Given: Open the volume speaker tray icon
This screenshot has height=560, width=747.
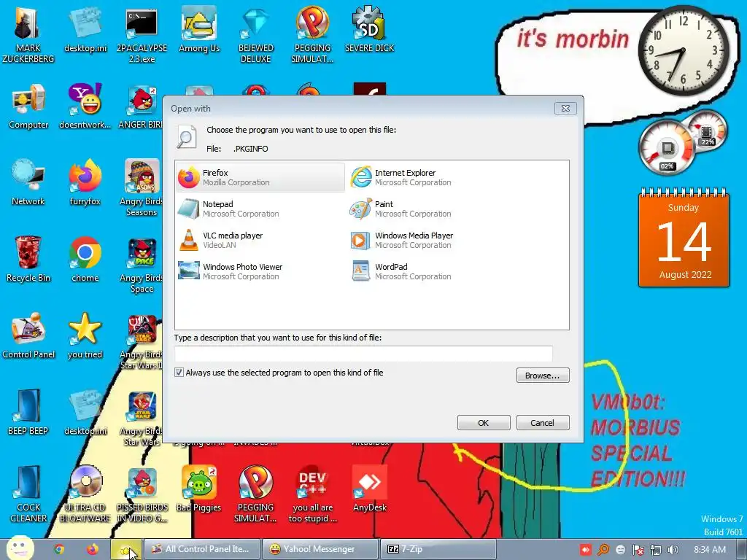Looking at the screenshot, I should click(x=673, y=550).
